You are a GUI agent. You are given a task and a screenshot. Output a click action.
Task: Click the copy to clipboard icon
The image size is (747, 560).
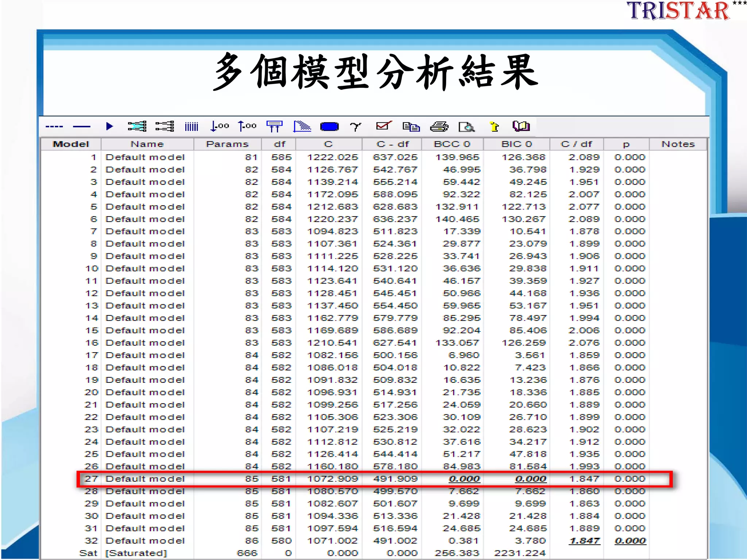(x=411, y=127)
